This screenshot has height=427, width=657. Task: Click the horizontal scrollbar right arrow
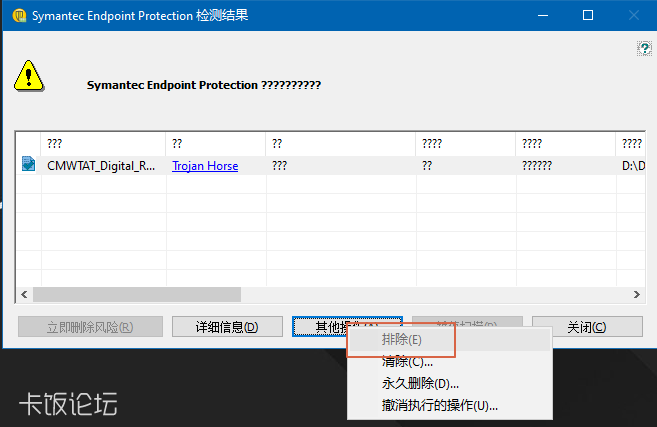pyautogui.click(x=637, y=295)
